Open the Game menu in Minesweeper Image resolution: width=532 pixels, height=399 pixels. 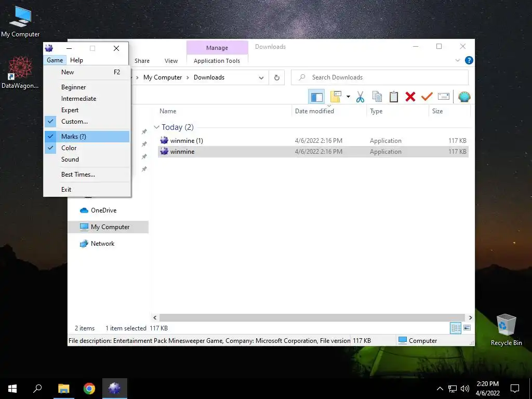(55, 60)
